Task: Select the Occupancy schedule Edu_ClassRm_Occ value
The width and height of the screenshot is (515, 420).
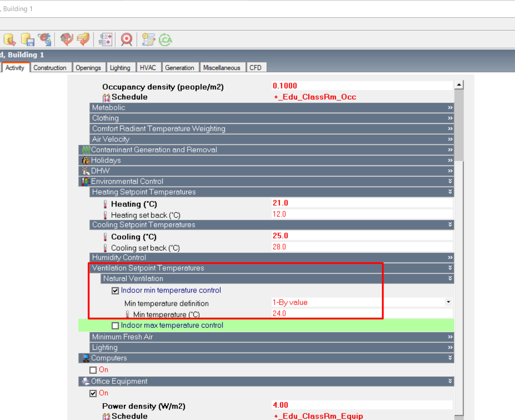Action: pyautogui.click(x=315, y=97)
